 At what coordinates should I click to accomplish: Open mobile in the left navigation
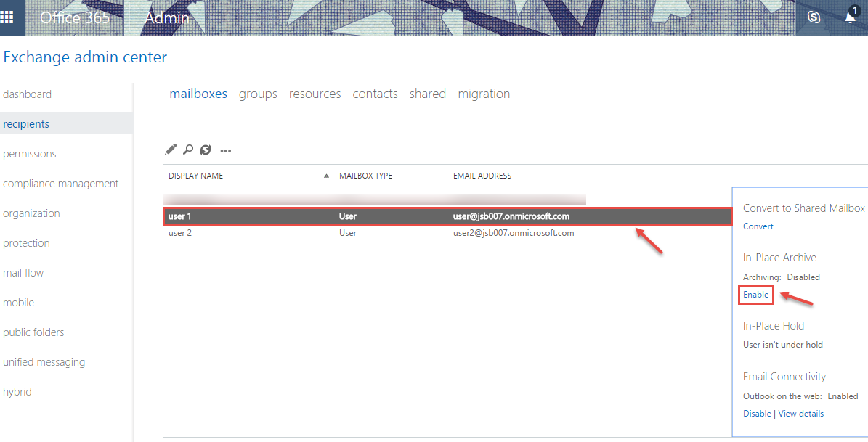(18, 303)
